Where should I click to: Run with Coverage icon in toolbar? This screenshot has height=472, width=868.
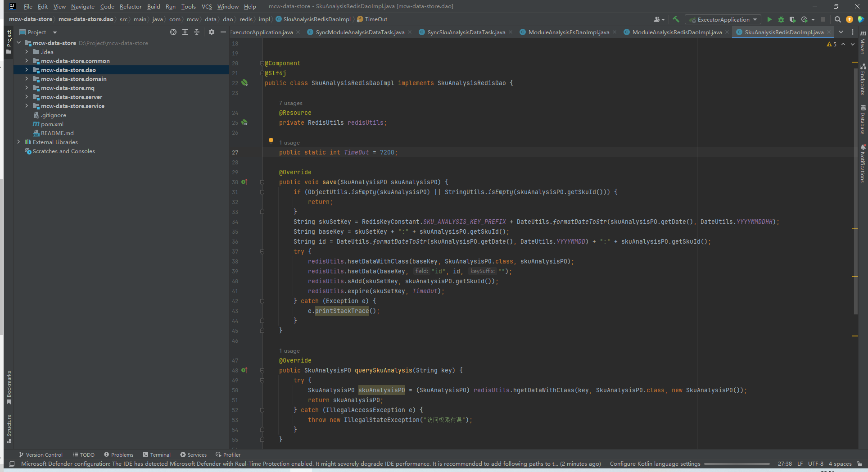pyautogui.click(x=792, y=19)
